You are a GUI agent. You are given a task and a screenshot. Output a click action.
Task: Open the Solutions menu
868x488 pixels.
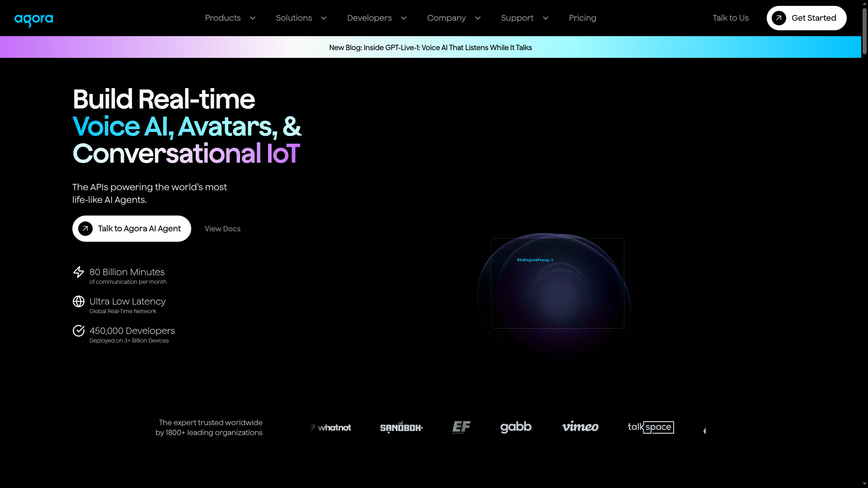pos(294,18)
